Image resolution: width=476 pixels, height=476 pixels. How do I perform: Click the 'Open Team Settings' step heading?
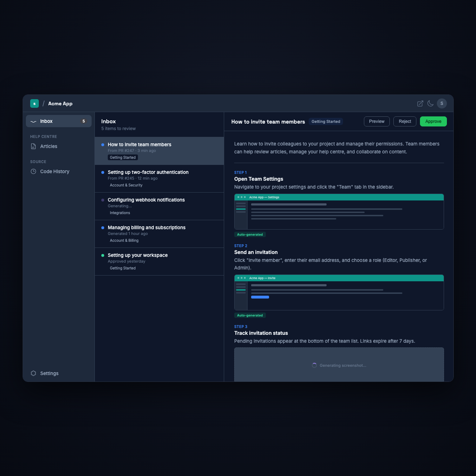pyautogui.click(x=259, y=179)
